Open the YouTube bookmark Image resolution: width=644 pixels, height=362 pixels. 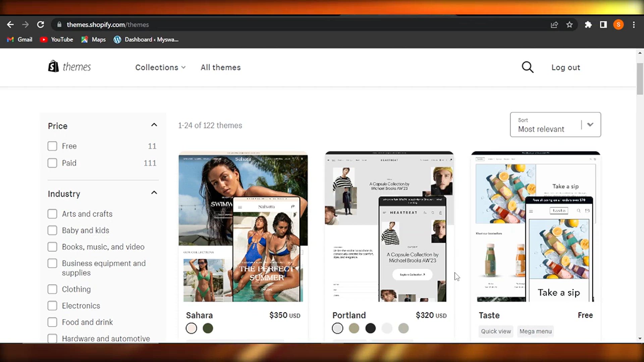[56, 40]
